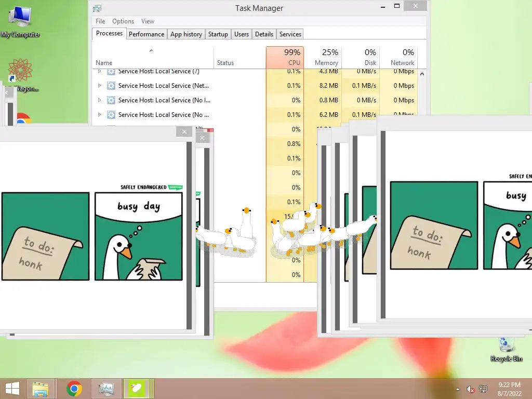This screenshot has width=532, height=399.
Task: Switch to the Services tab
Action: [290, 34]
